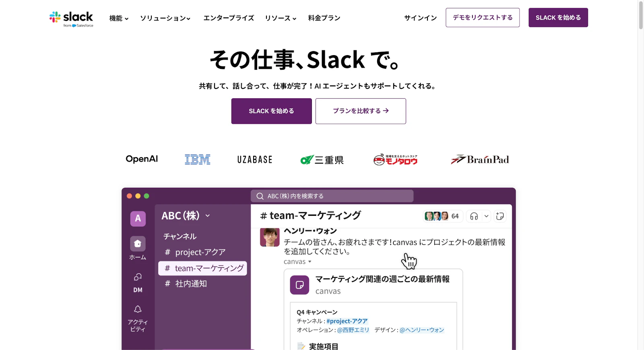Click the page vertical scrollbar
644x350 pixels.
click(641, 16)
